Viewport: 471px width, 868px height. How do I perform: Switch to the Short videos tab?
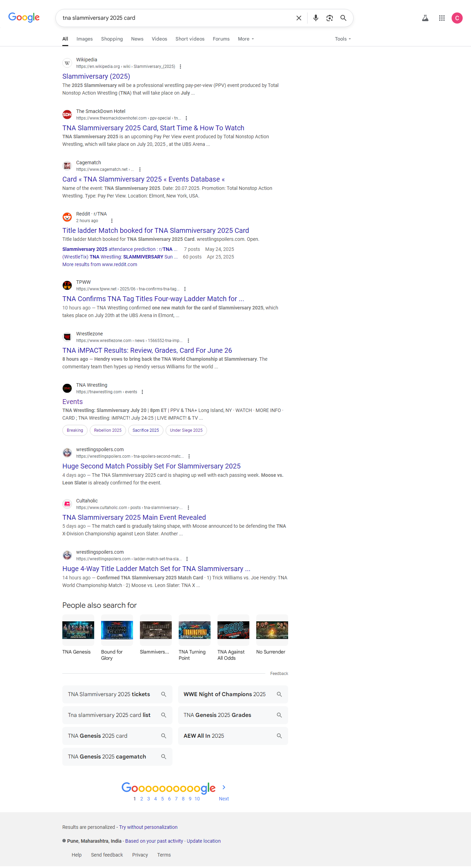click(x=190, y=39)
